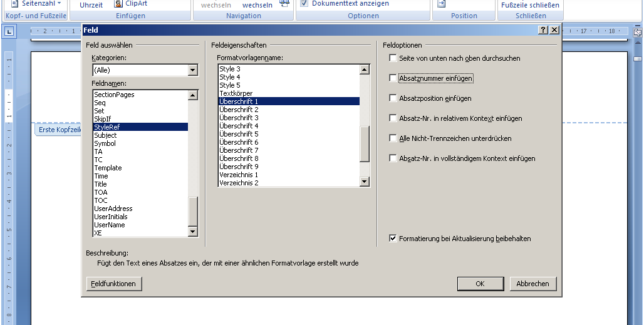Click down arrow of Feldnamen scrollbar
The image size is (644, 325).
pos(193,232)
